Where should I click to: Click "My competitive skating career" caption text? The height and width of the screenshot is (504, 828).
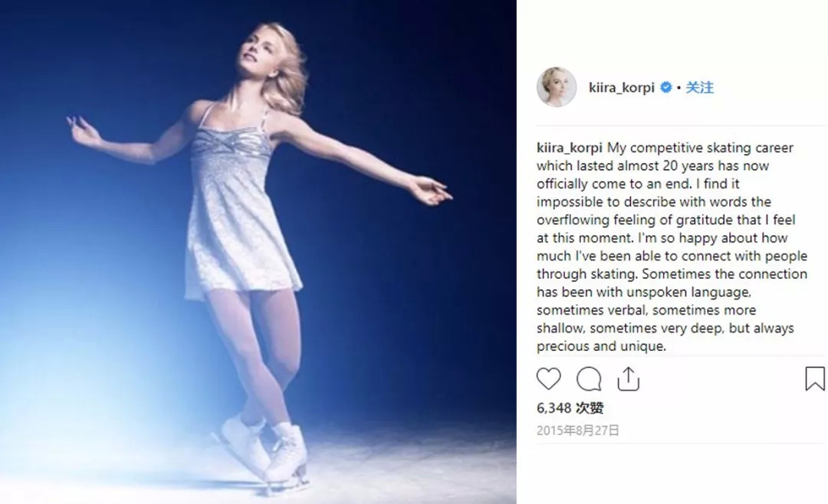click(x=701, y=148)
